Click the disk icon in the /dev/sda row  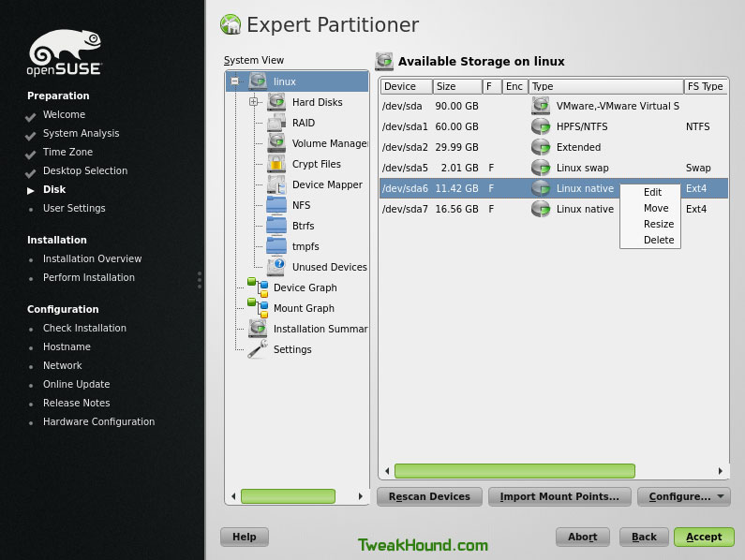pyautogui.click(x=541, y=106)
